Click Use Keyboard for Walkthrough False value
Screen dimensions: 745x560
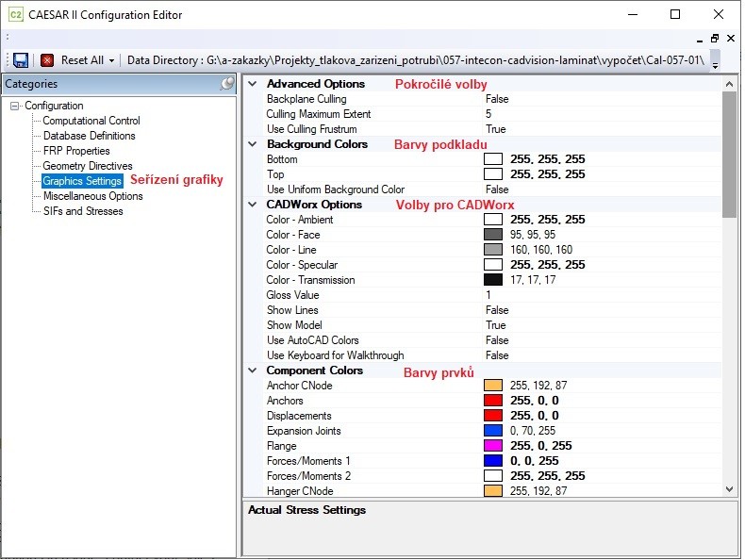tap(497, 355)
